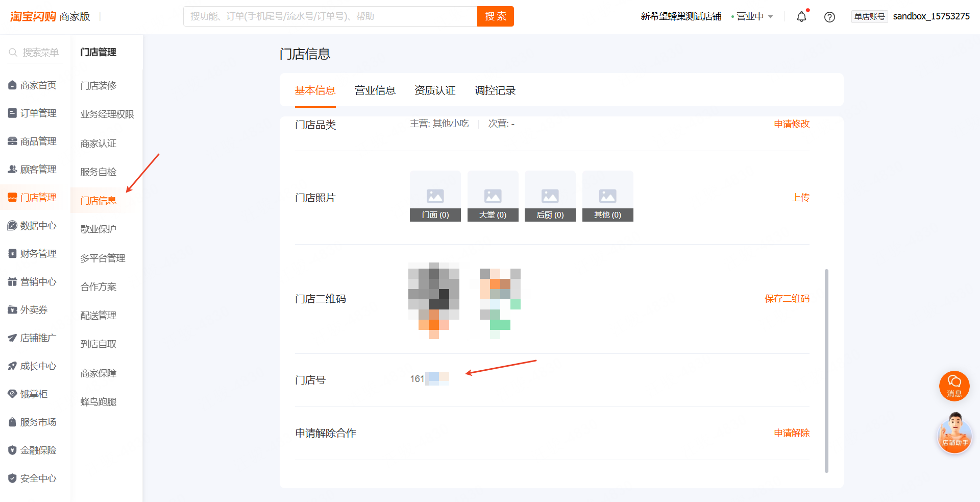Launch the 店铺助手 assistant avatar
The image size is (980, 502).
(954, 433)
